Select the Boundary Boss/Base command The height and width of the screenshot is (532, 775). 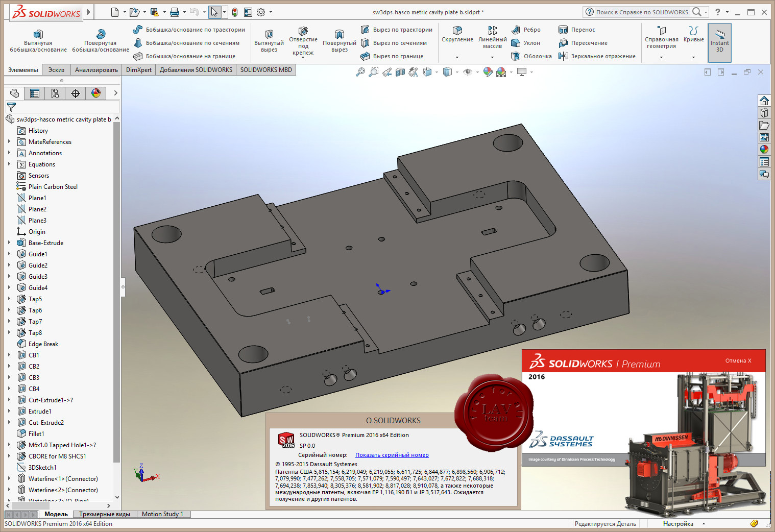click(x=184, y=56)
